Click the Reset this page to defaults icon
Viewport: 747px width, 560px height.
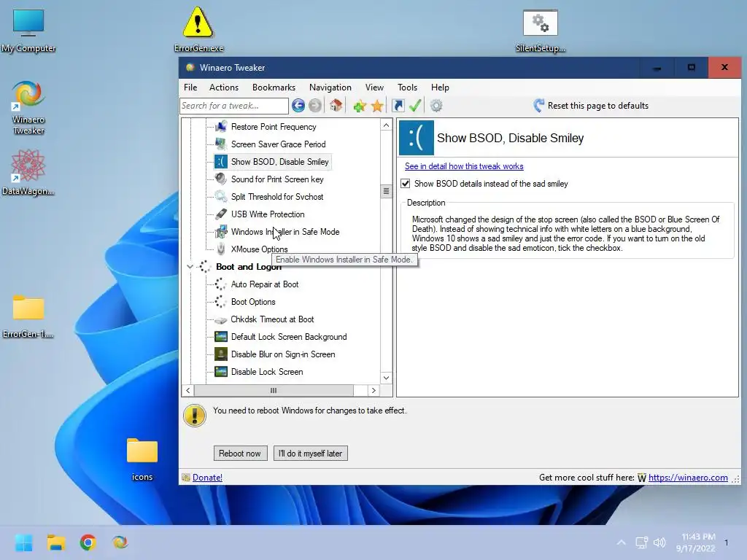coord(539,105)
